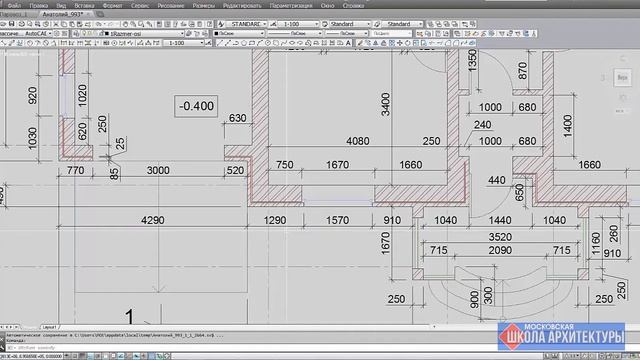Open the Layer Properties Manager icon

(x=76, y=33)
